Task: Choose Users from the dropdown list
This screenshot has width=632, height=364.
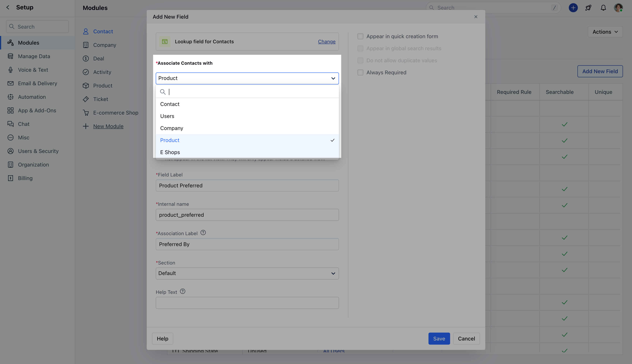Action: (x=247, y=116)
